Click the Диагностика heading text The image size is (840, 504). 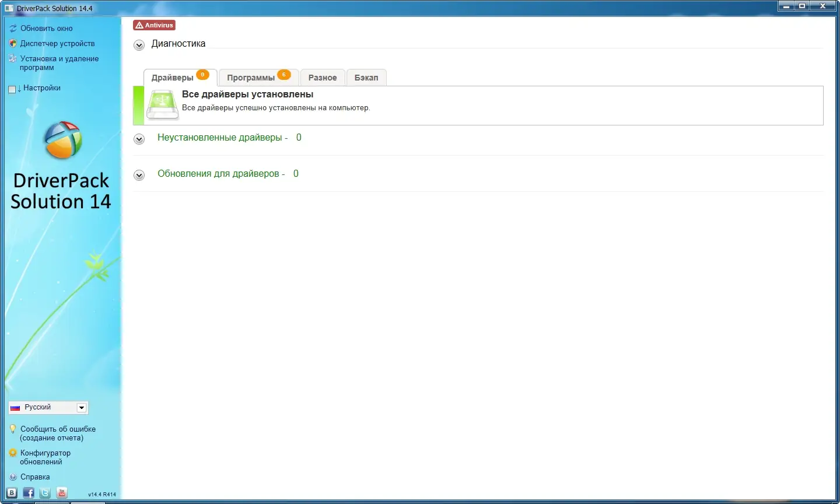pos(178,43)
